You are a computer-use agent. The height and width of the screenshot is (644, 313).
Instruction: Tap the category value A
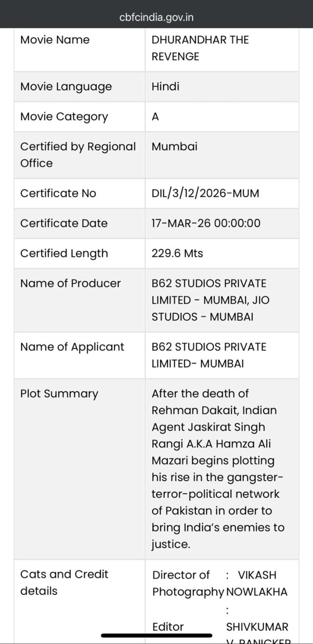(x=155, y=116)
